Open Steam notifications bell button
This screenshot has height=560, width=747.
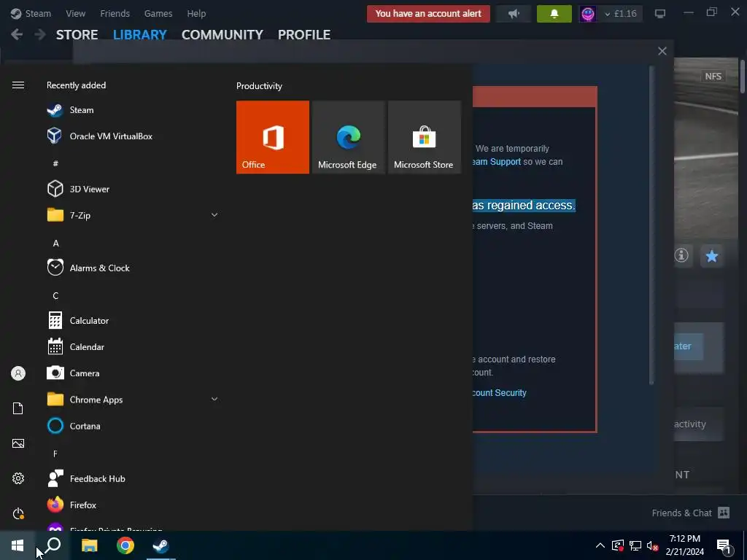coord(554,14)
